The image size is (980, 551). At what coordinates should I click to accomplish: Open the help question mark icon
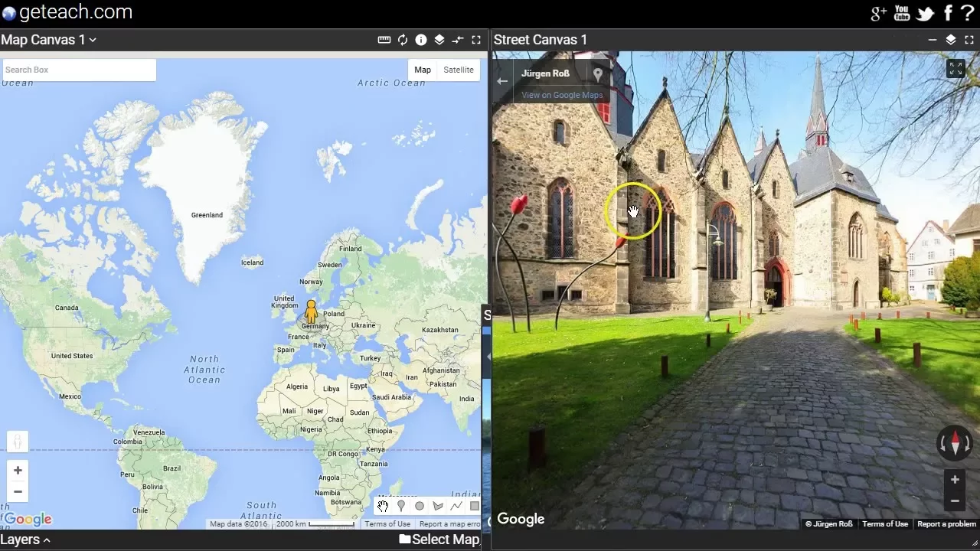coord(967,12)
